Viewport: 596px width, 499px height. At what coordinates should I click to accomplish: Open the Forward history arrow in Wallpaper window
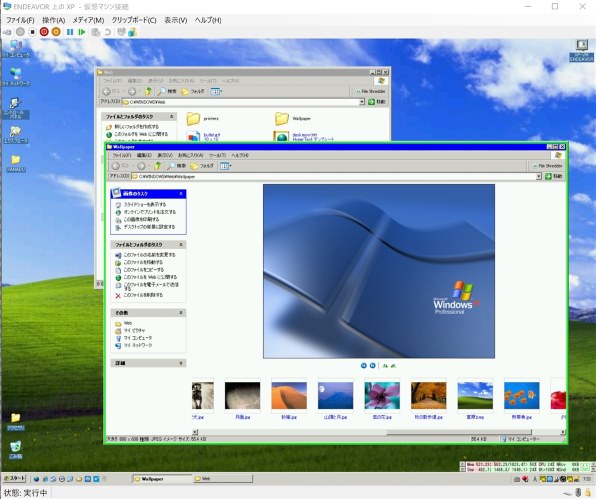click(149, 166)
